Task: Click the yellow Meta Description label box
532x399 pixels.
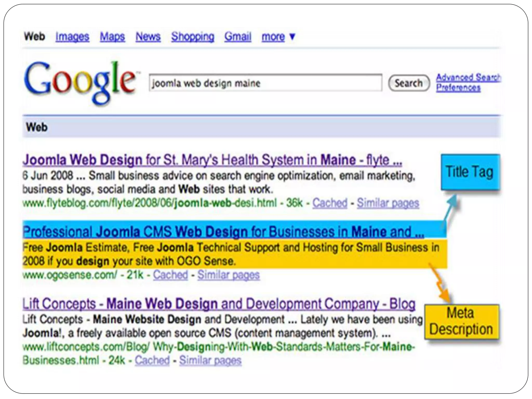Action: point(461,322)
